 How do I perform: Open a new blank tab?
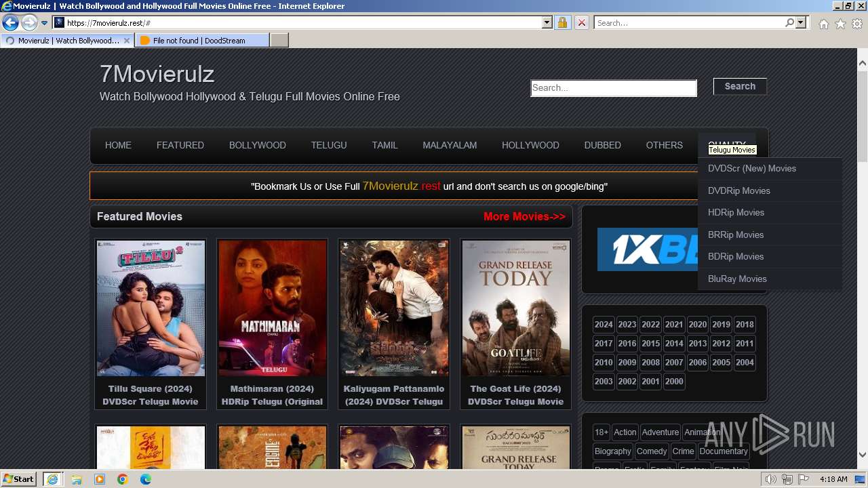pyautogui.click(x=279, y=41)
